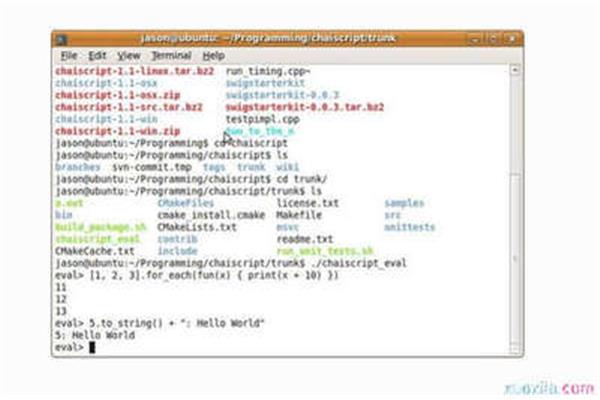600x400 pixels.
Task: Click swigstarterkit-0.0.3 directory name
Action: [x=282, y=95]
